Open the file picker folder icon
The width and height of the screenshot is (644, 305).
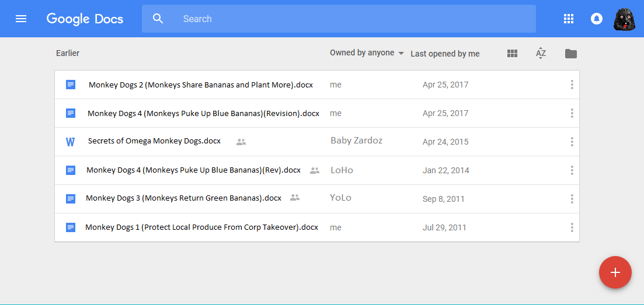570,54
